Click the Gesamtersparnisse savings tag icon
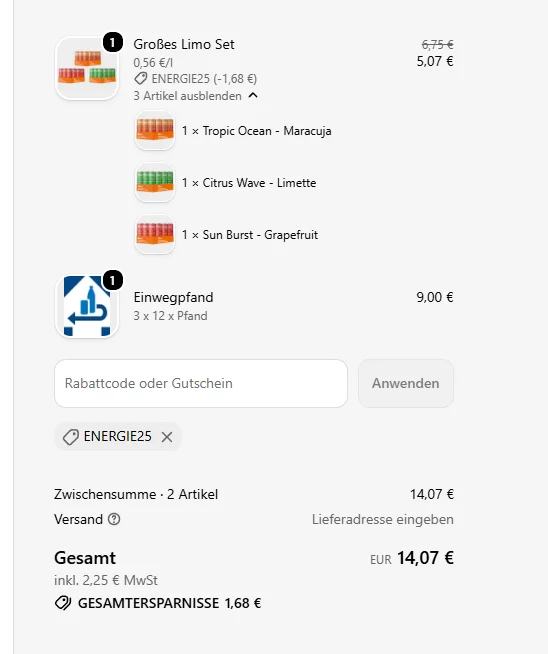The height and width of the screenshot is (654, 548). coord(63,603)
